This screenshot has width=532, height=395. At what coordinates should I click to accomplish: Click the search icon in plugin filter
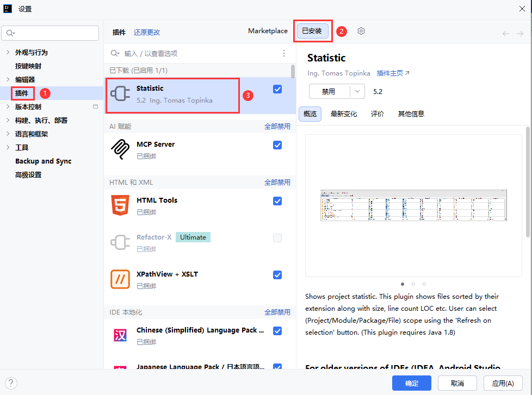pos(115,53)
